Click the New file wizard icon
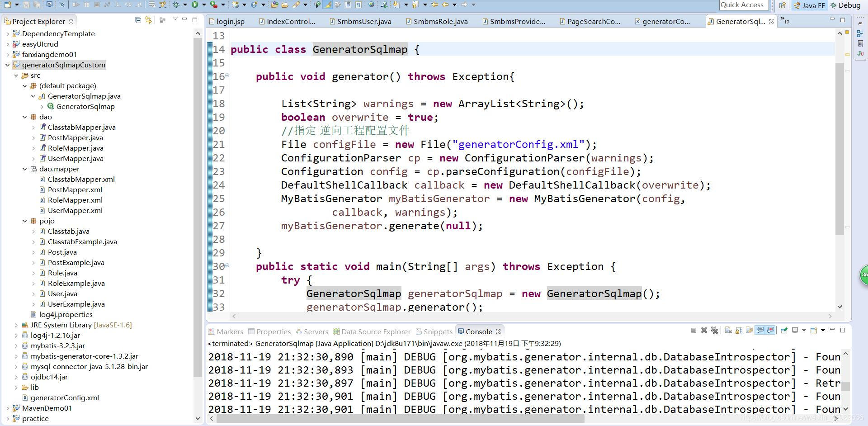This screenshot has width=868, height=426. click(x=8, y=5)
